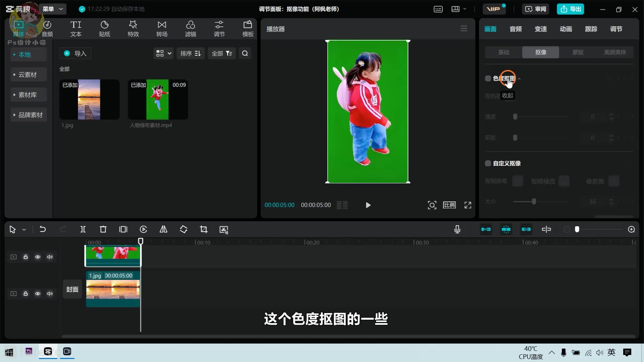
Task: Open the 音频 audio library tab
Action: pos(47,29)
